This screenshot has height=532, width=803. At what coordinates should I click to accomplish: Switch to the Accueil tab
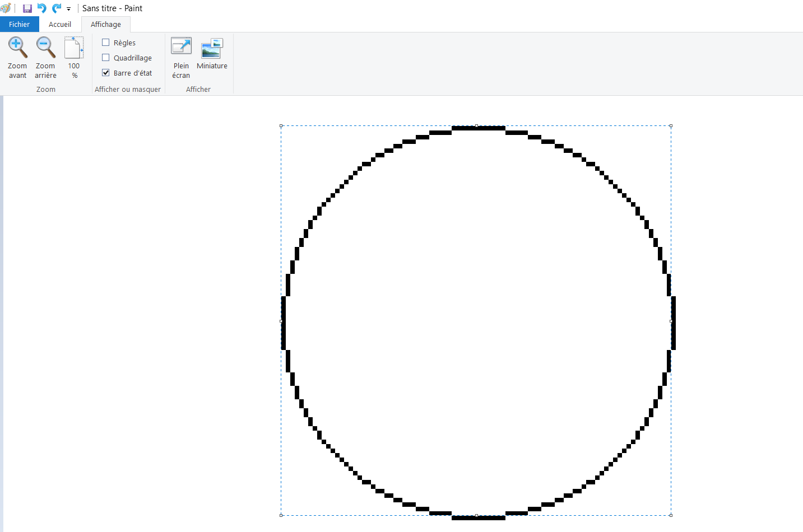(x=60, y=24)
